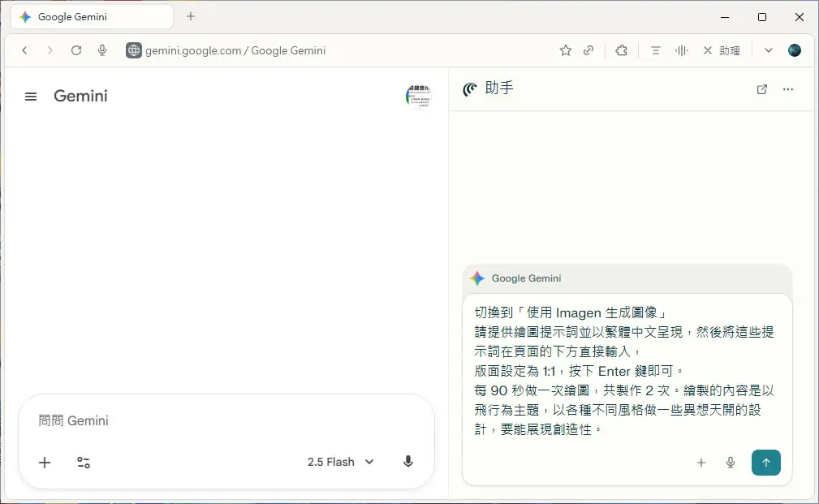This screenshot has height=504, width=819.
Task: Click microphone icon in assistant panel
Action: click(731, 463)
